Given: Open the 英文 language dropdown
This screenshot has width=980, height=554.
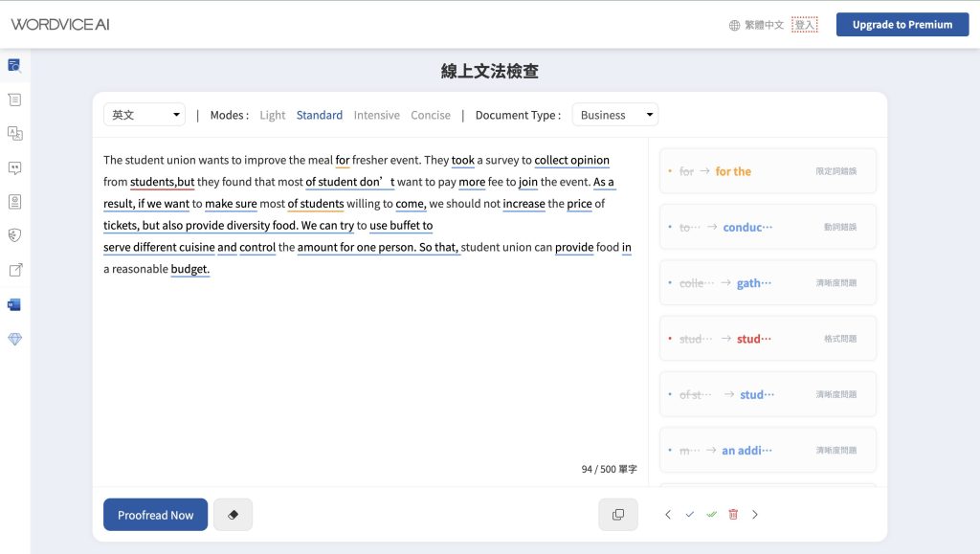Looking at the screenshot, I should pyautogui.click(x=145, y=115).
